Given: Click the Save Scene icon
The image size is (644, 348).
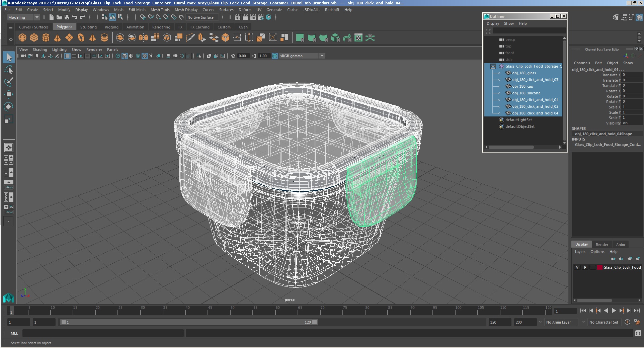Looking at the screenshot, I should coord(67,17).
